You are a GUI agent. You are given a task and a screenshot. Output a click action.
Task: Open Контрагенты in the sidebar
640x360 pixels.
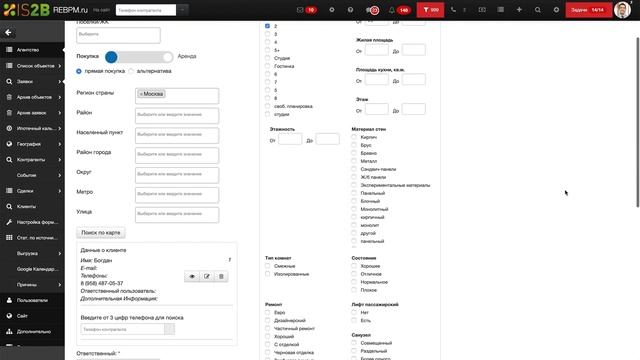click(32, 160)
